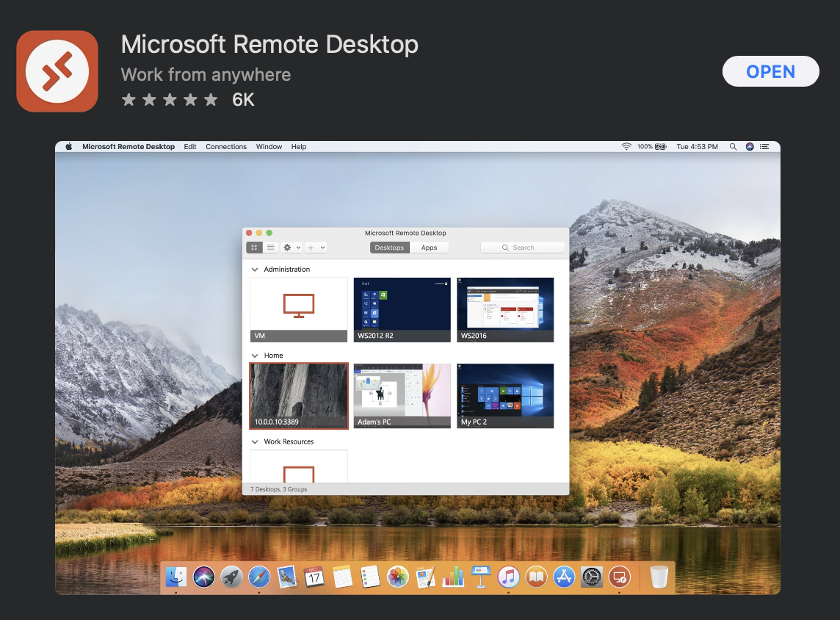This screenshot has height=620, width=840.
Task: Open the Help menu
Action: coord(299,147)
